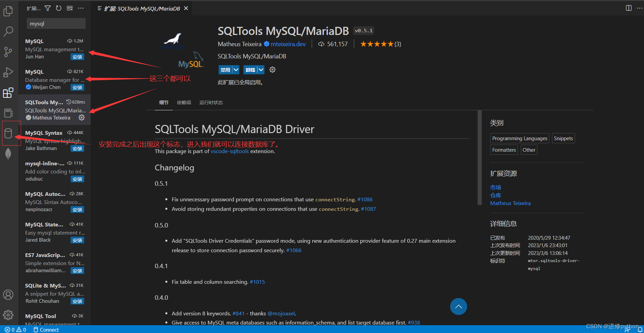
Task: Open editor more actions ellipsis
Action: (639, 8)
